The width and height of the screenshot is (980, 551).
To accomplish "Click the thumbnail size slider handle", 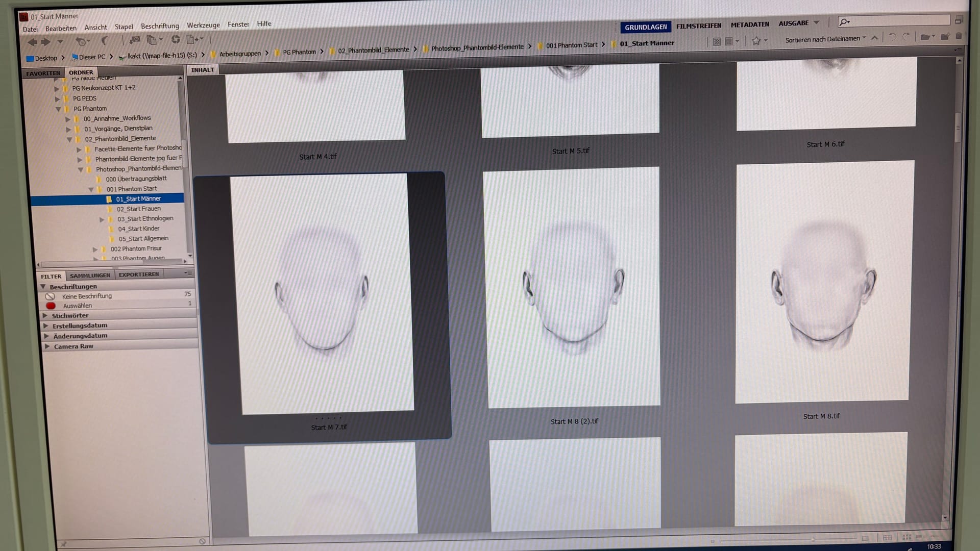I will pos(813,539).
